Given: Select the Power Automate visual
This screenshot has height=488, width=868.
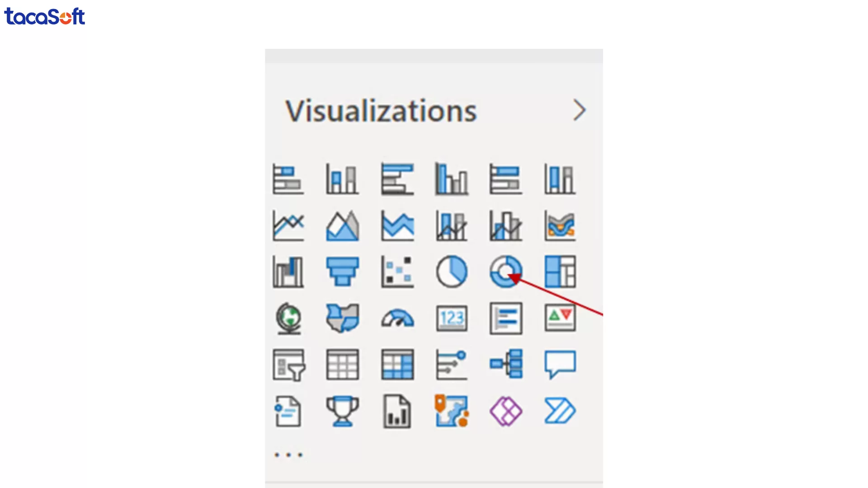Looking at the screenshot, I should 560,411.
